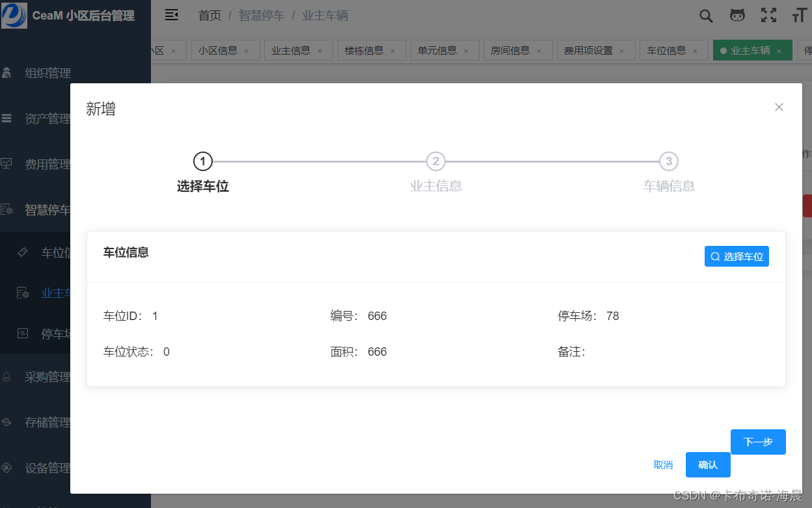The image size is (812, 508).
Task: Open the header search icon
Action: click(x=706, y=16)
